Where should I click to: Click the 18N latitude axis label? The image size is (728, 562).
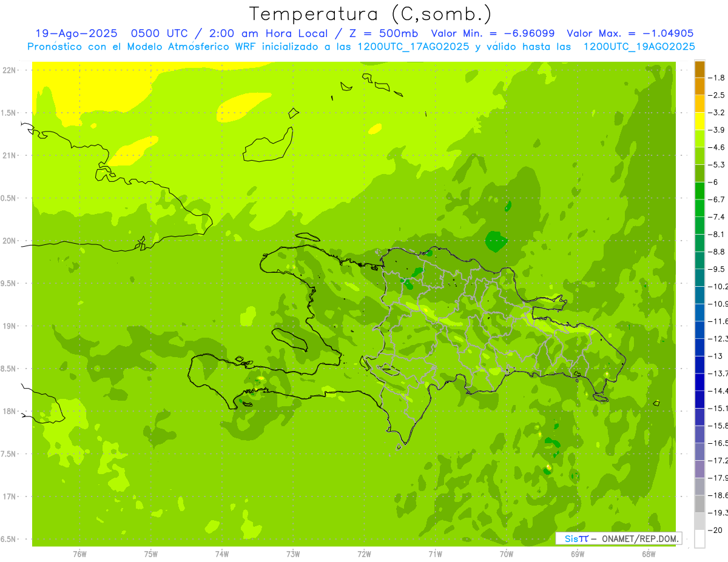[x=9, y=411]
